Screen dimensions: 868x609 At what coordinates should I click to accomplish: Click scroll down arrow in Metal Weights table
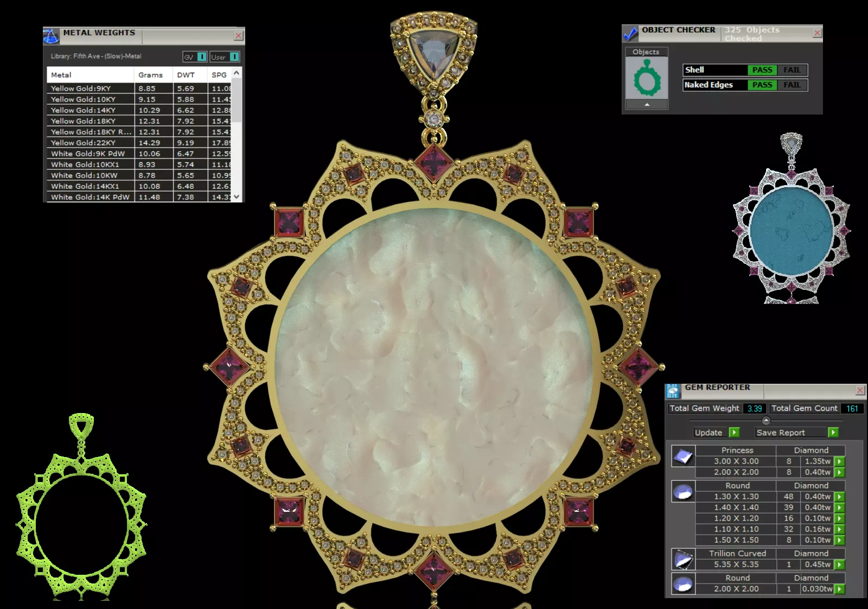[x=237, y=196]
